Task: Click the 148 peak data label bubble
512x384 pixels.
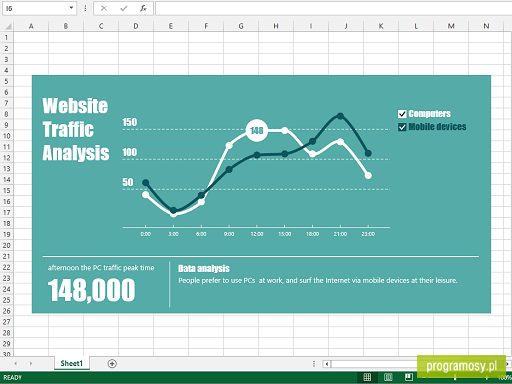Action: (257, 130)
